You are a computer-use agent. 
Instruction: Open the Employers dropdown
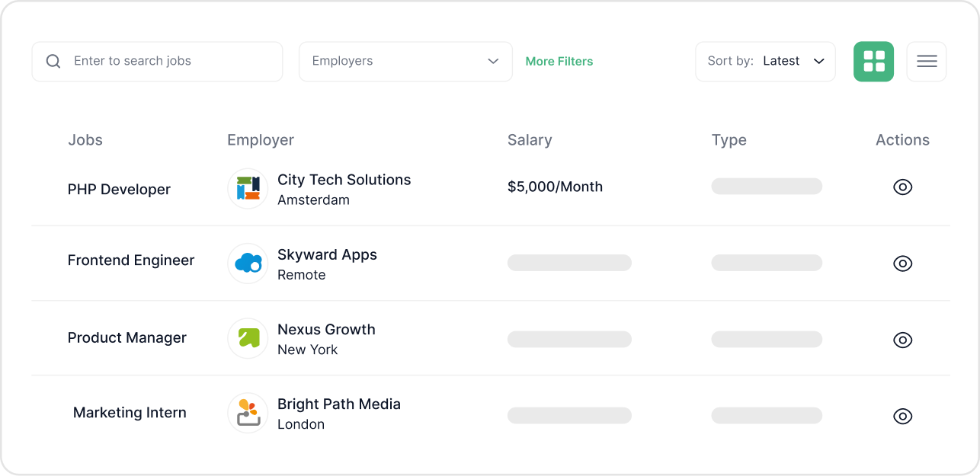coord(405,62)
